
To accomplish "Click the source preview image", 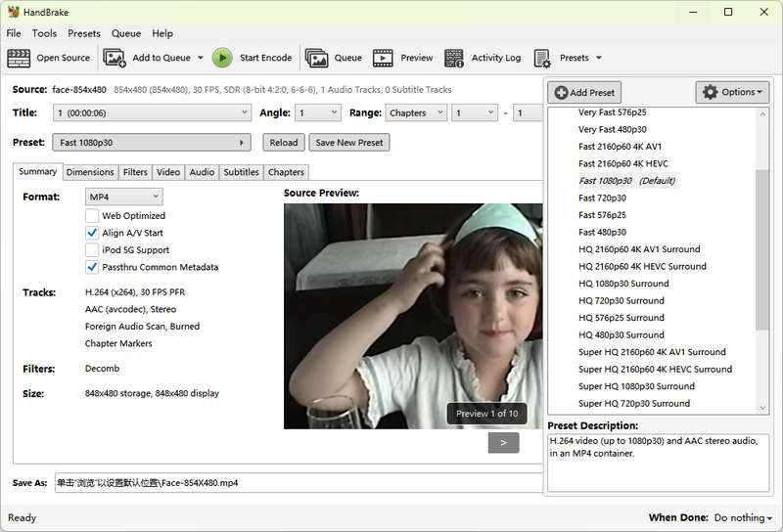I will (413, 316).
